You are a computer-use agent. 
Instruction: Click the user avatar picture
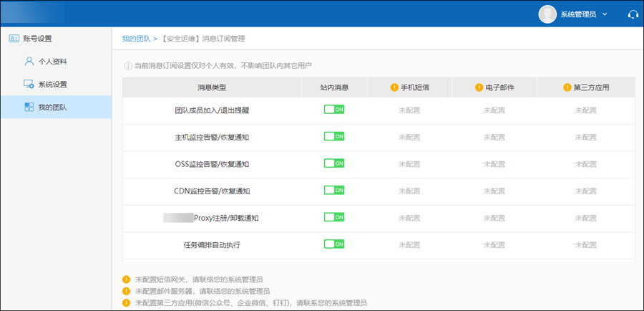pos(547,14)
